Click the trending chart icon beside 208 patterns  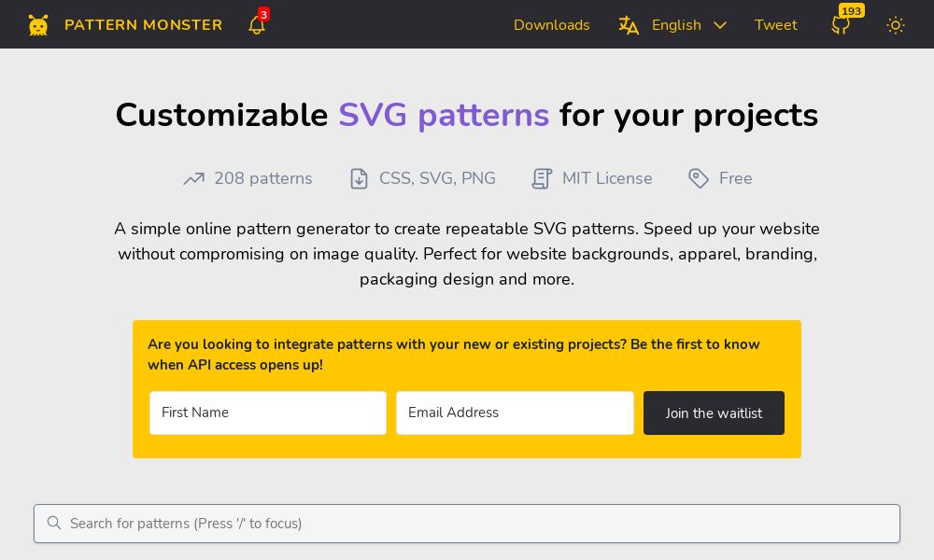point(194,178)
